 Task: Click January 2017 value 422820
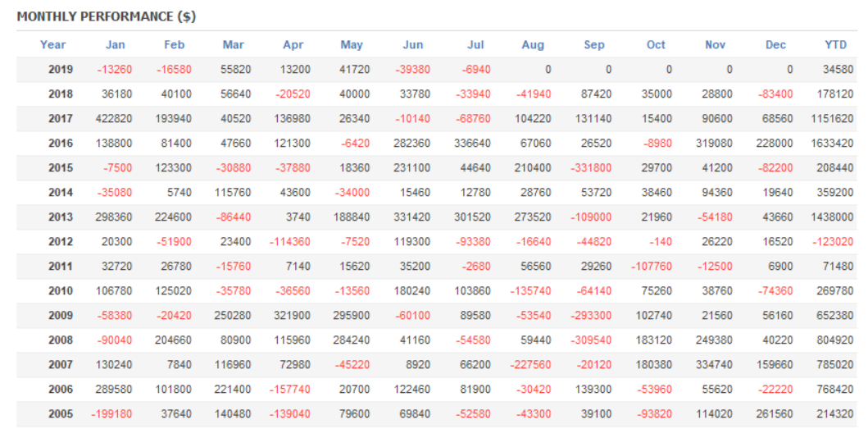point(113,119)
